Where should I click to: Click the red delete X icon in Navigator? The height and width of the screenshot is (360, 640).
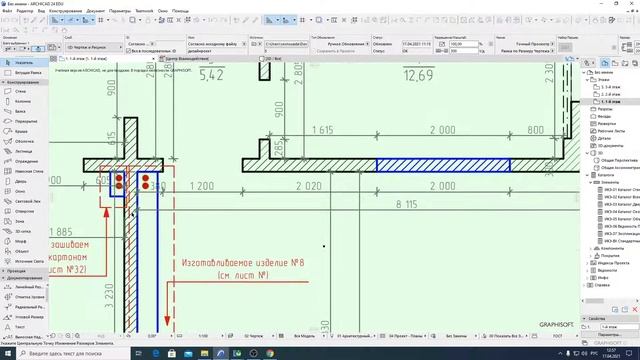[635, 310]
